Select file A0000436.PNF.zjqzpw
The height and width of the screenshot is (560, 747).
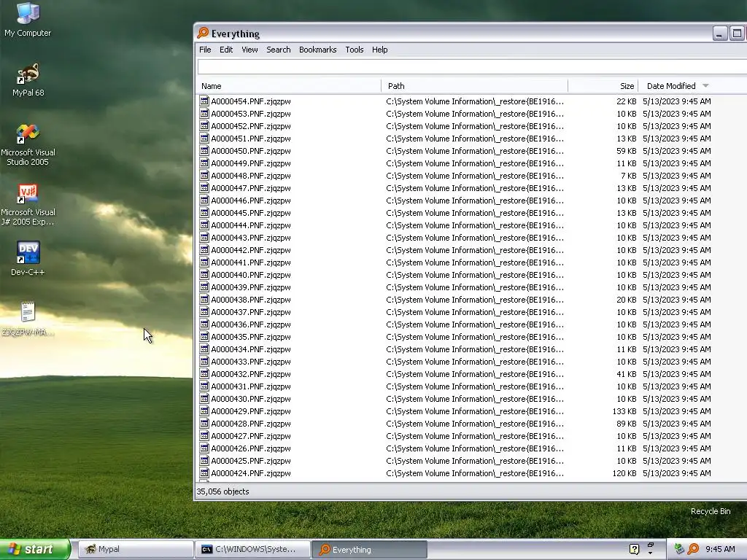click(251, 324)
